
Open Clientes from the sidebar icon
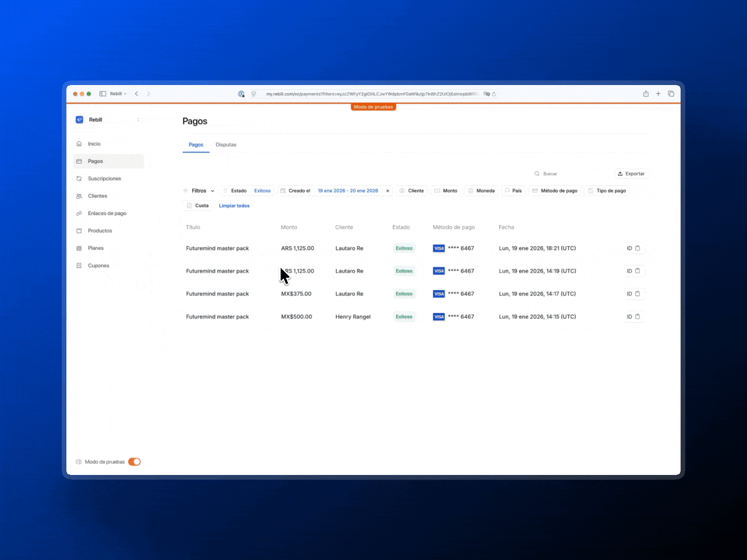tap(79, 196)
